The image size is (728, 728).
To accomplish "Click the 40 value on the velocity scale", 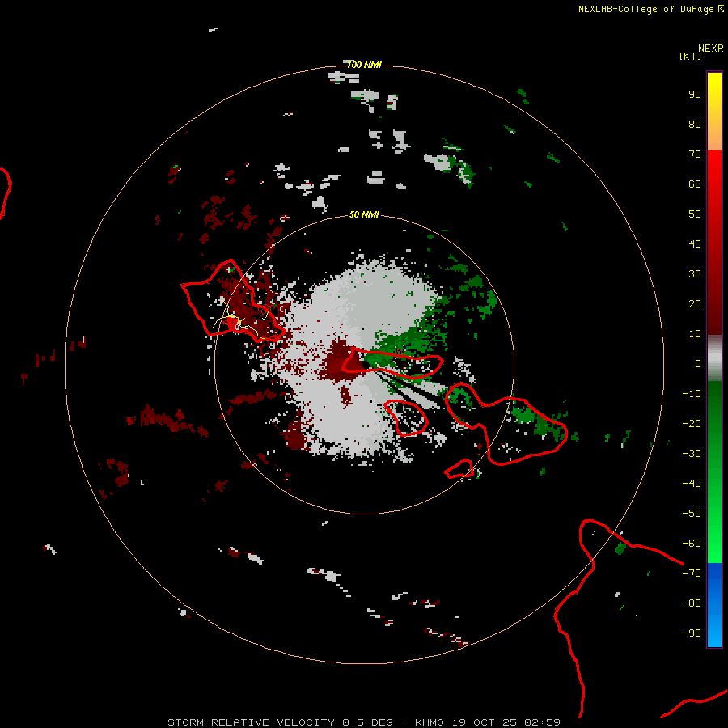I will 695,244.
